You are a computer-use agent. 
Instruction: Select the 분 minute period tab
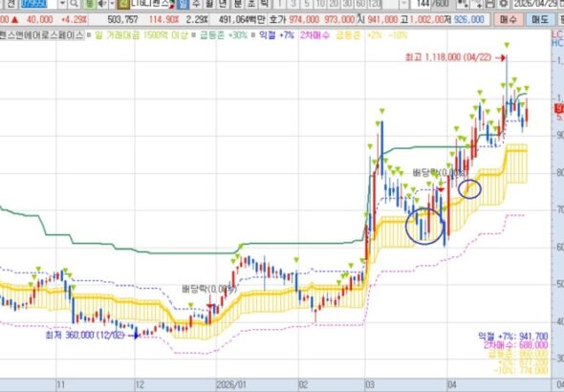[x=237, y=4]
